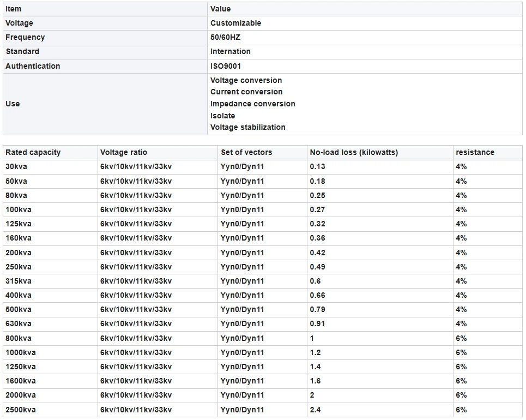
Task: Click the '1000kva' row label
Action: (x=21, y=352)
